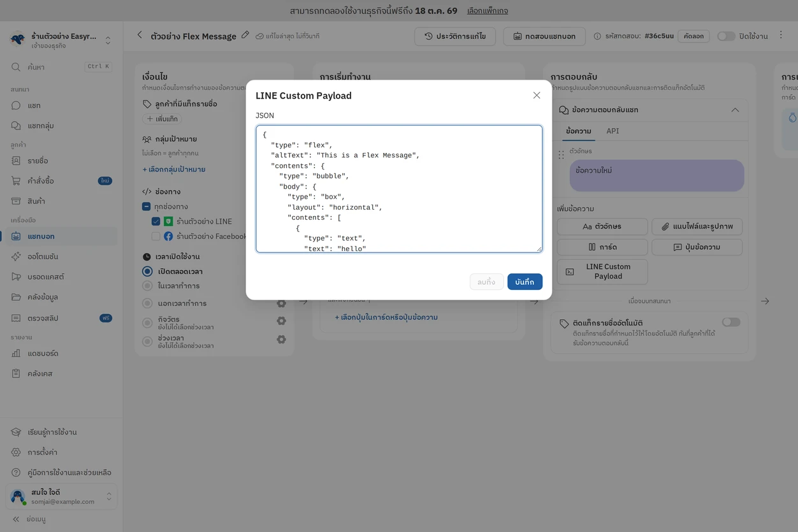Open สินค้า products in the sidebar
The width and height of the screenshot is (798, 532).
(x=61, y=201)
